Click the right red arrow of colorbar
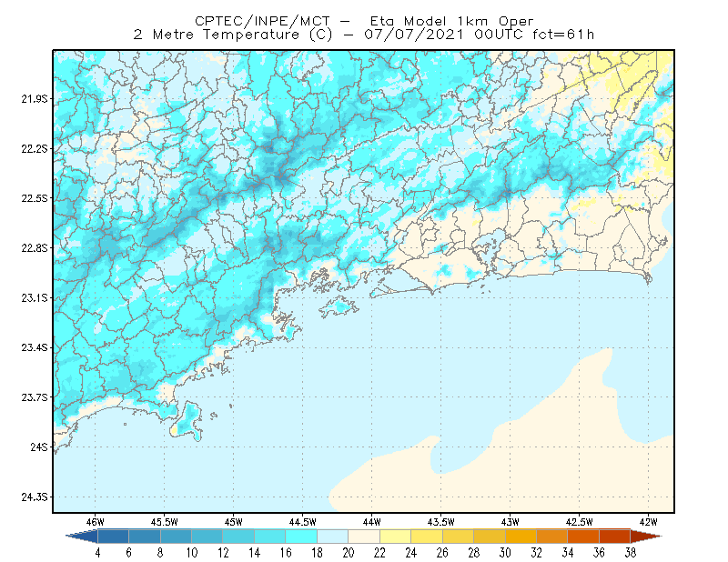 coord(646,537)
